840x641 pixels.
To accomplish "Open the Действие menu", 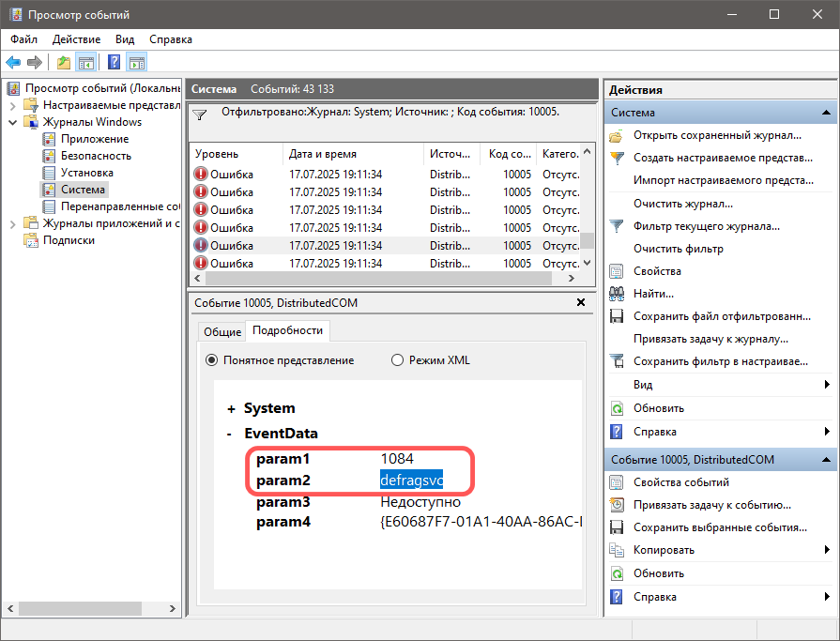I will 76,39.
